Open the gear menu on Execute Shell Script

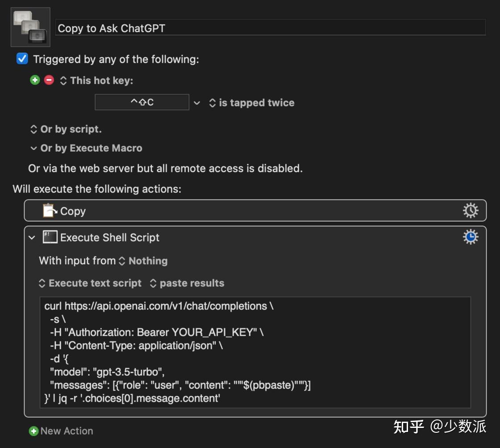471,237
